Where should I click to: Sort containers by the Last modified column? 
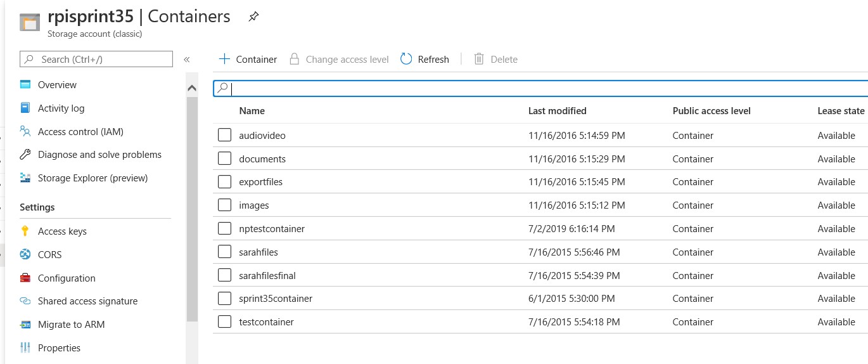(557, 111)
